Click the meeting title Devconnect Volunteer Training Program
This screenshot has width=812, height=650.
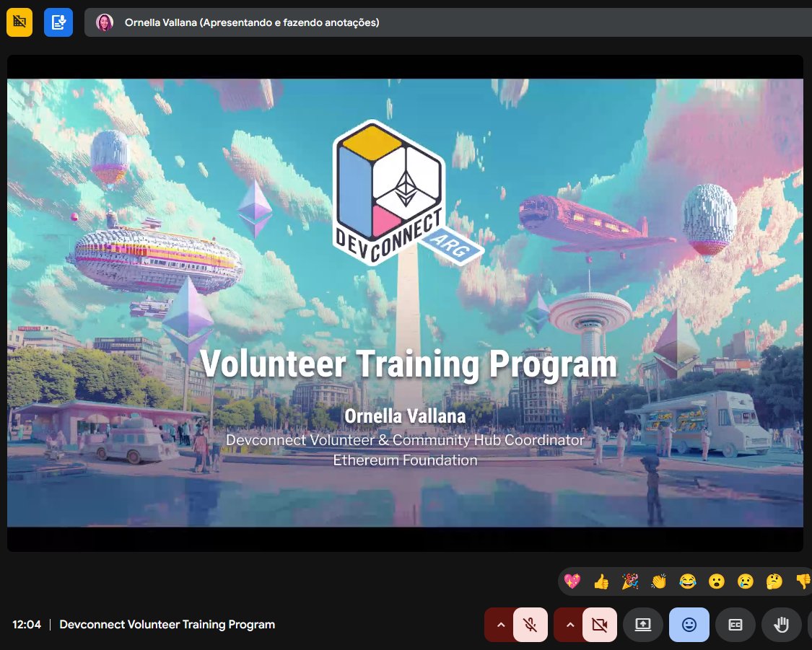167,625
